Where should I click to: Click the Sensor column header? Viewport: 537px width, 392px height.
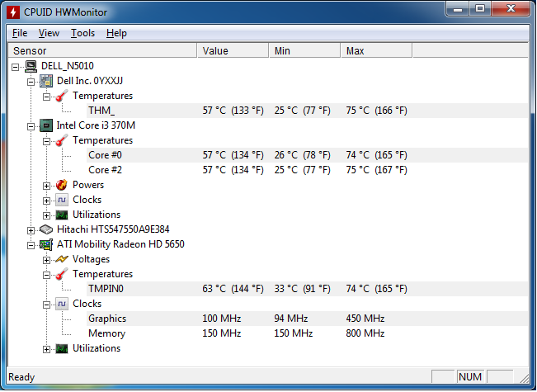pos(102,50)
